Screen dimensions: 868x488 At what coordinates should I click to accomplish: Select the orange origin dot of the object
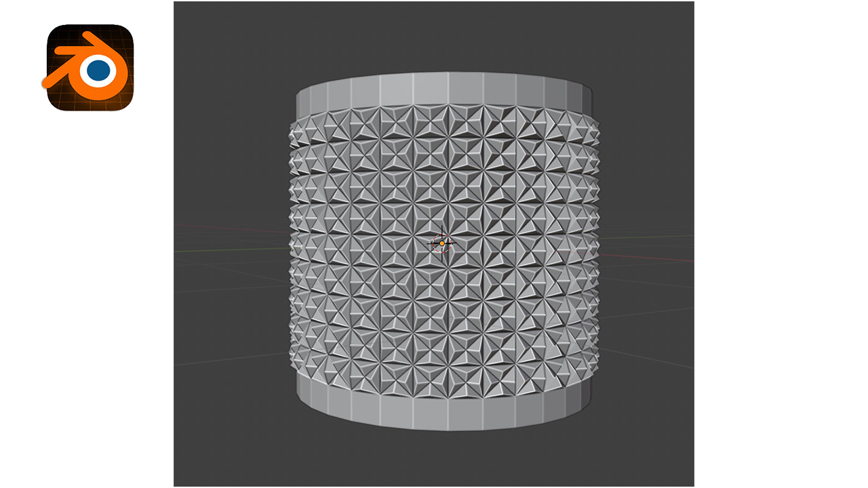[x=442, y=243]
